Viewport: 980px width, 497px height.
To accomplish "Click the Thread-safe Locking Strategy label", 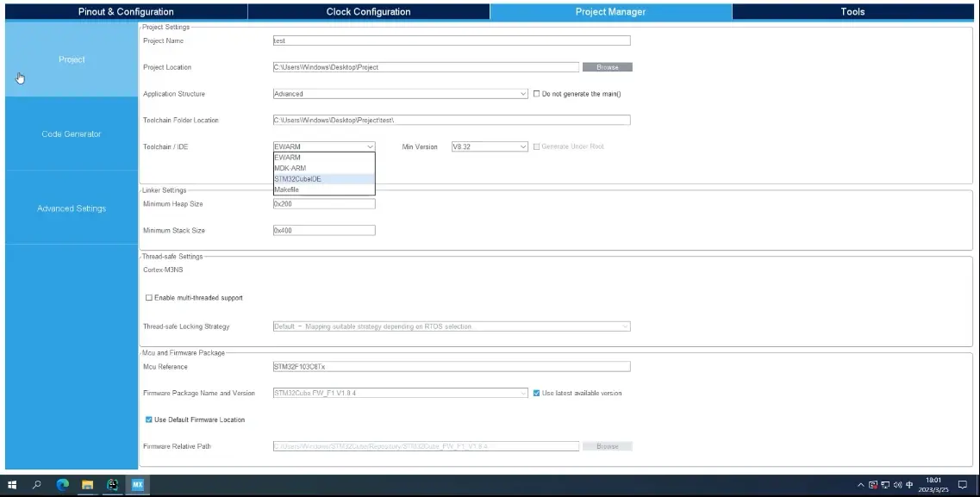I will [x=186, y=326].
